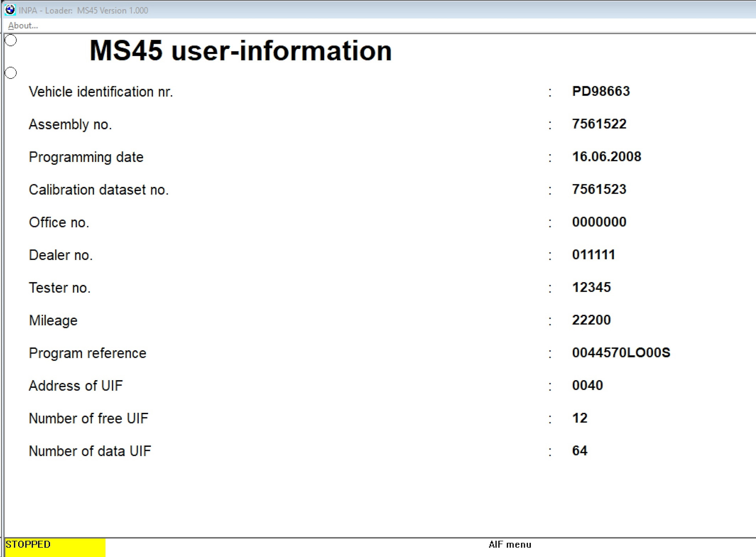The width and height of the screenshot is (756, 557).
Task: Select mileage value 22200
Action: [591, 320]
